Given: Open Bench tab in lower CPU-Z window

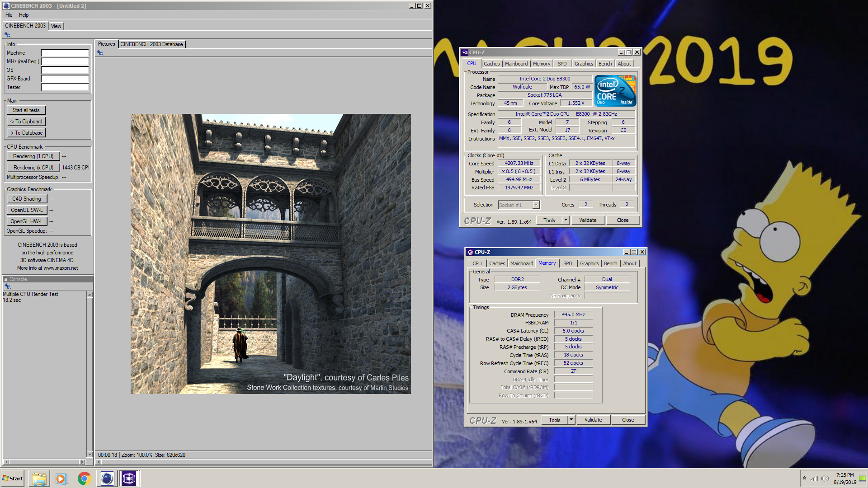Looking at the screenshot, I should [x=610, y=263].
